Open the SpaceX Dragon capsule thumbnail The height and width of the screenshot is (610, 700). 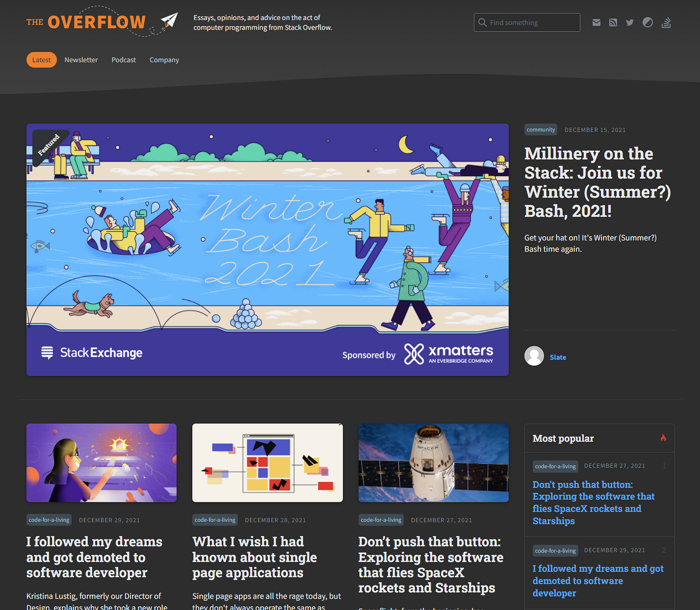[433, 463]
